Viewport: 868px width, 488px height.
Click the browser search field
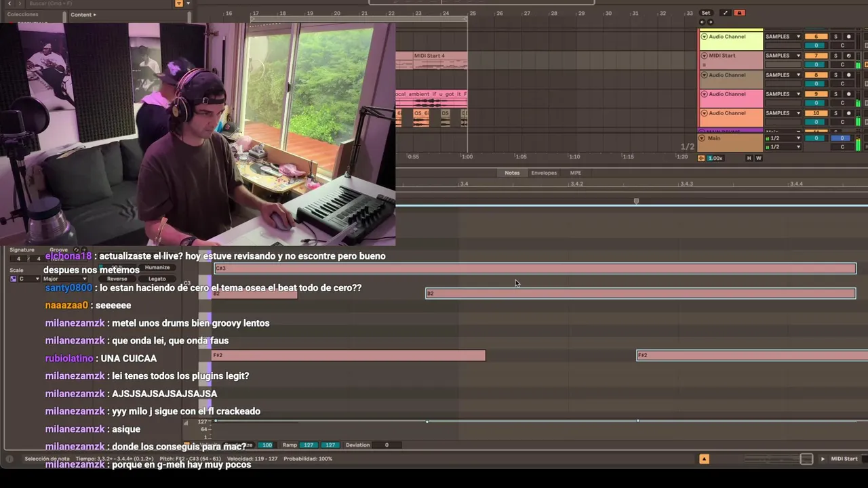[100, 3]
